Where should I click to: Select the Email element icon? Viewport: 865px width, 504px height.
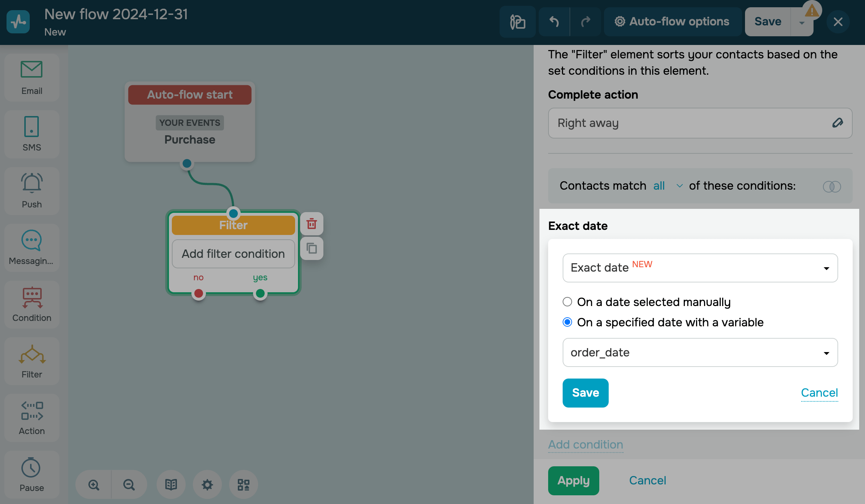[x=32, y=70]
